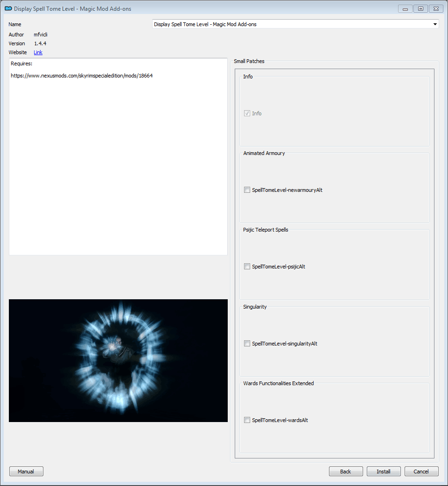Click the version number 1.4.4

(40, 43)
